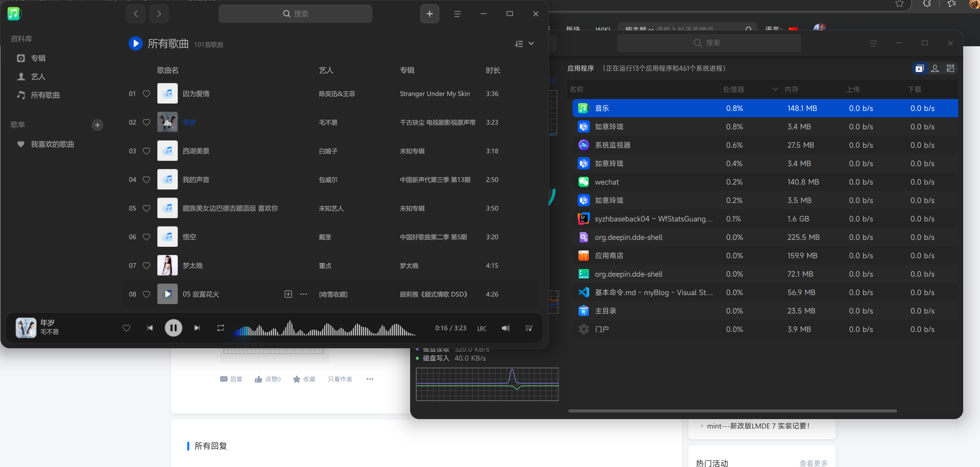980x467 pixels.
Task: Sort processes by the 处理器 column arrow
Action: pyautogui.click(x=775, y=89)
